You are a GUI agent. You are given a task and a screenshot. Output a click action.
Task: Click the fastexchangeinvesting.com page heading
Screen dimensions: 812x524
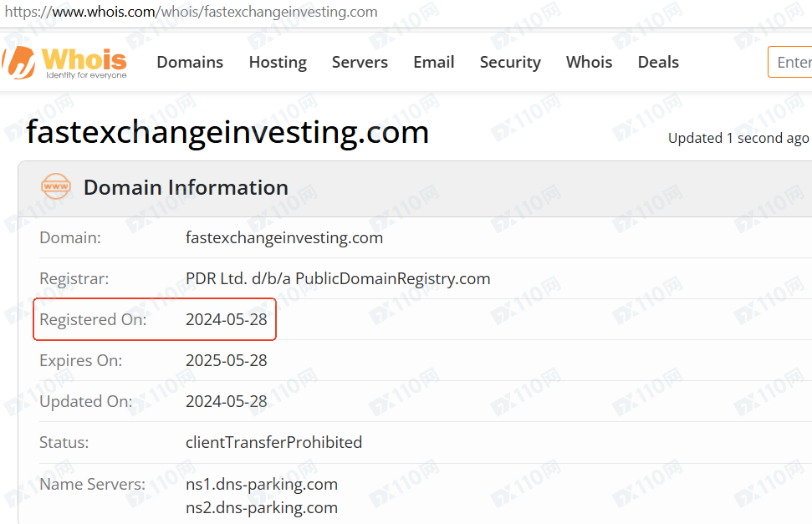tap(227, 132)
